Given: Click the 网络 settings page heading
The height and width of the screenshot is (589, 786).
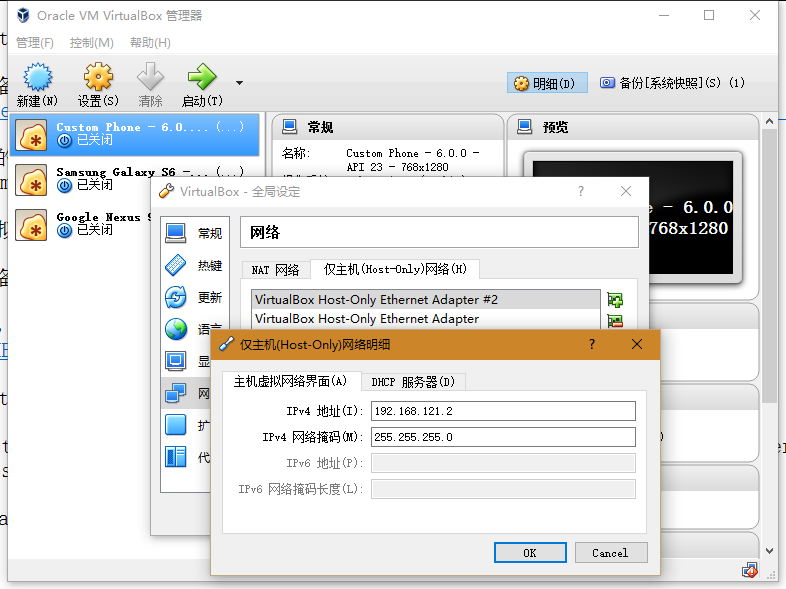Looking at the screenshot, I should tap(265, 233).
